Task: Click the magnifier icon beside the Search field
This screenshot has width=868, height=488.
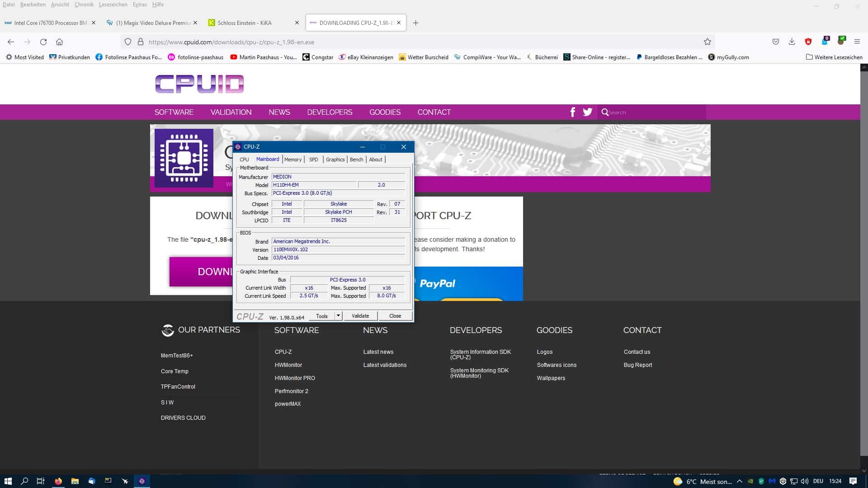Action: [605, 112]
